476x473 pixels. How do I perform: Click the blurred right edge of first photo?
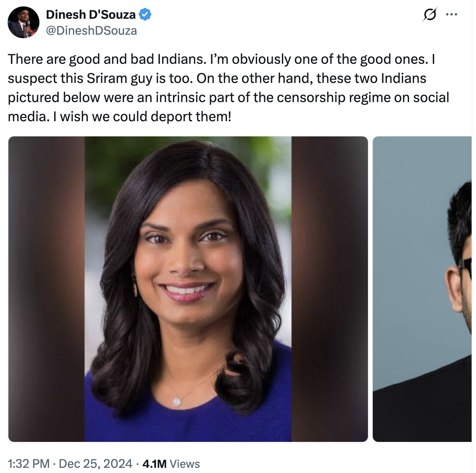[x=330, y=289]
